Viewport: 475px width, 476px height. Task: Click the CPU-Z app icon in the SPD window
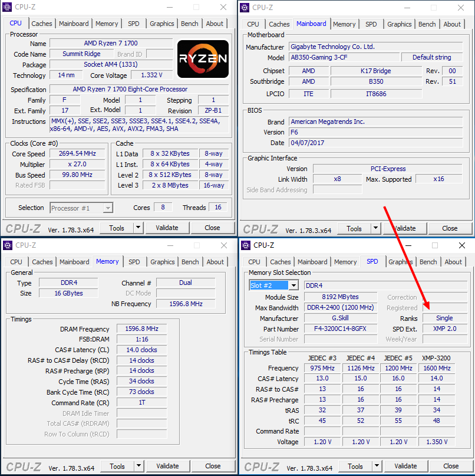pos(246,245)
